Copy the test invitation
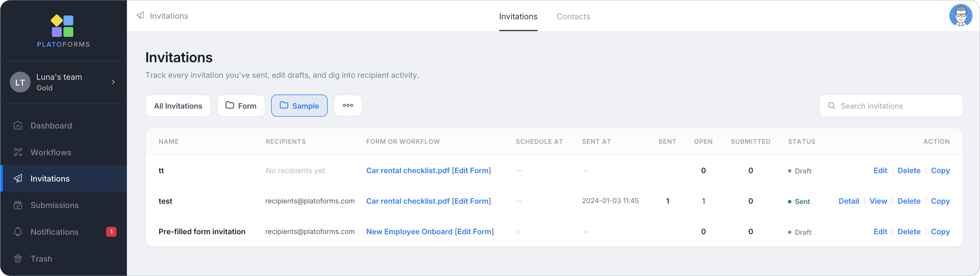This screenshot has width=980, height=276. [940, 201]
